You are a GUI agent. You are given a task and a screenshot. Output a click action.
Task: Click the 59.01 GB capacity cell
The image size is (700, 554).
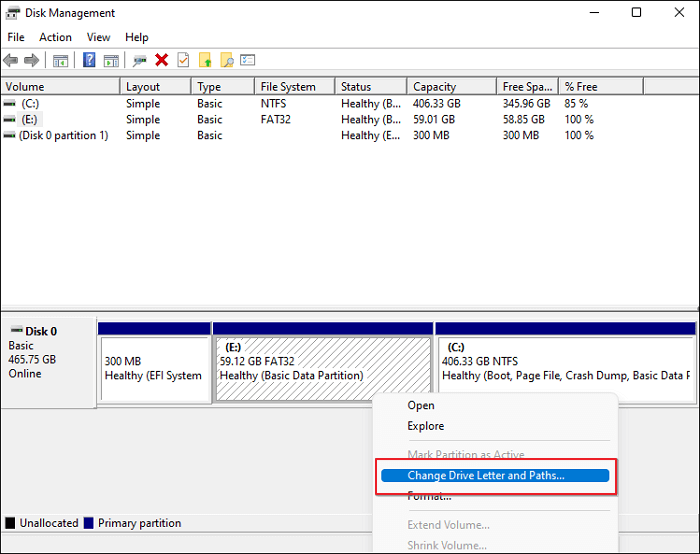coord(434,120)
